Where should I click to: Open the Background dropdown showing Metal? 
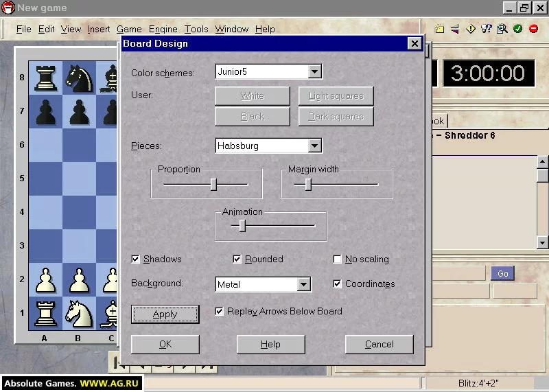pos(303,284)
